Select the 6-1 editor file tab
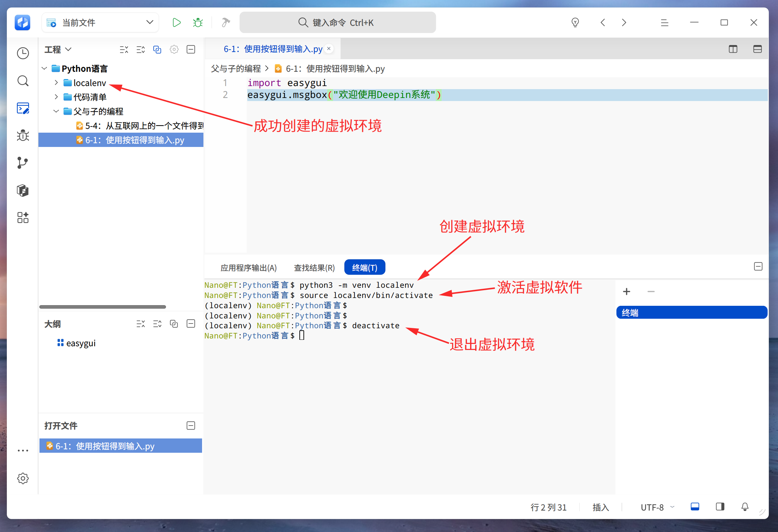Screen dimensions: 778x532 (x=273, y=49)
